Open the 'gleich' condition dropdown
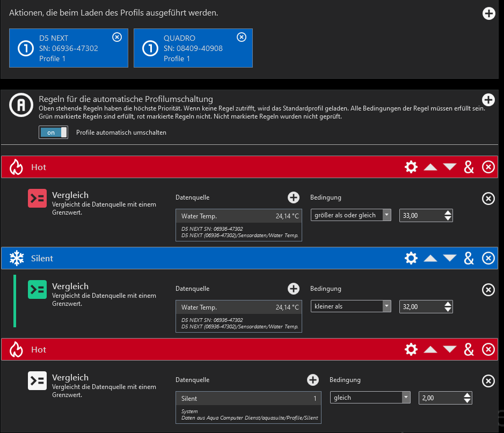The width and height of the screenshot is (504, 433). tap(370, 398)
